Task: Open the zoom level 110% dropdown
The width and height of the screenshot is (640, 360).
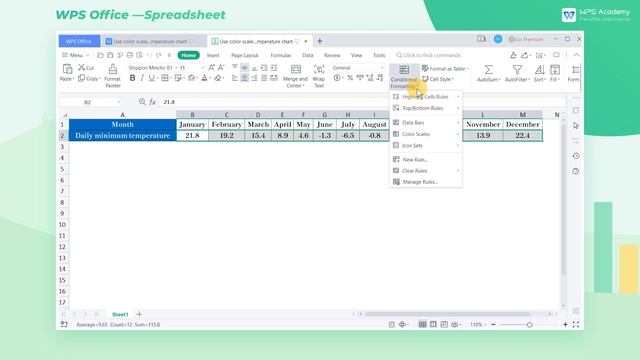Action: (x=478, y=325)
